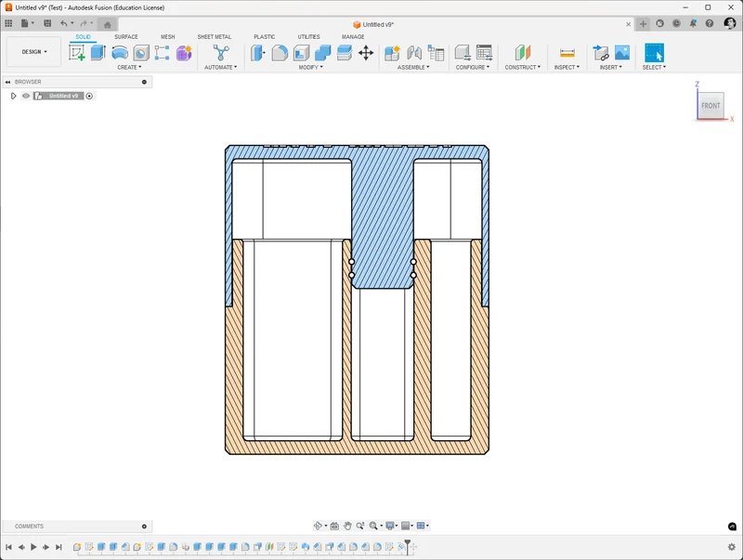
Task: Click the Save icon
Action: click(47, 23)
